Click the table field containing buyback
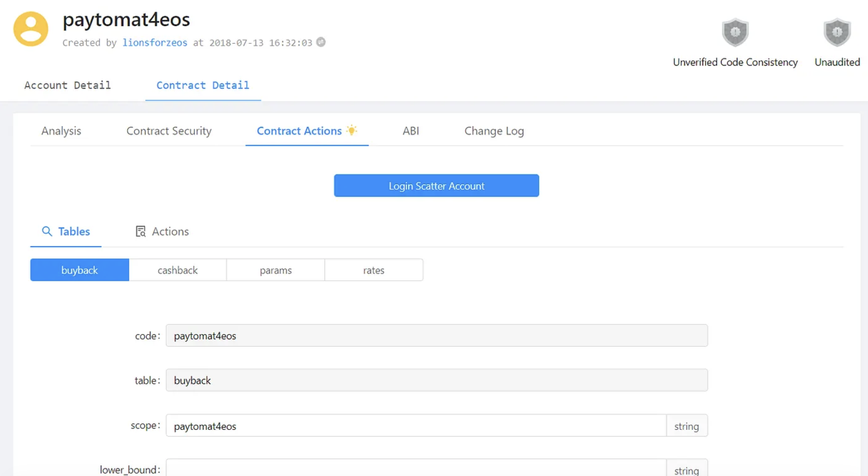The height and width of the screenshot is (476, 868). [x=437, y=380]
